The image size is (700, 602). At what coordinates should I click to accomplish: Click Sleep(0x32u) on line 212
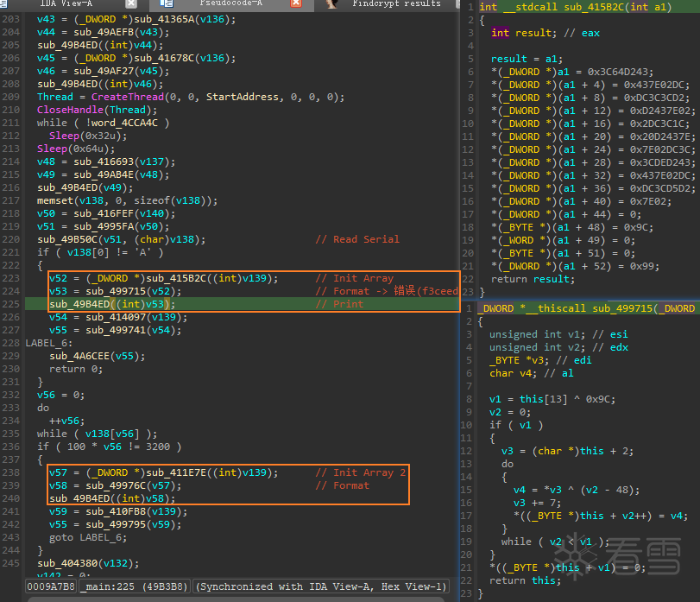pyautogui.click(x=88, y=136)
